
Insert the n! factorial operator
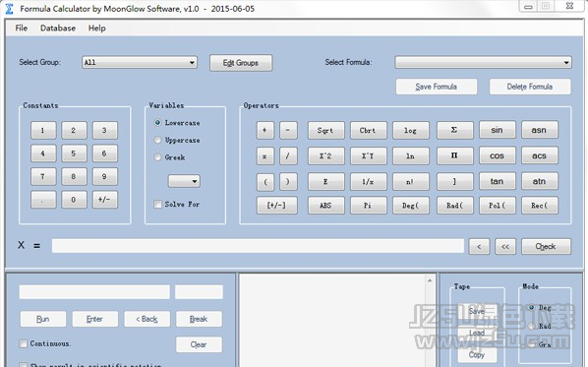(411, 182)
